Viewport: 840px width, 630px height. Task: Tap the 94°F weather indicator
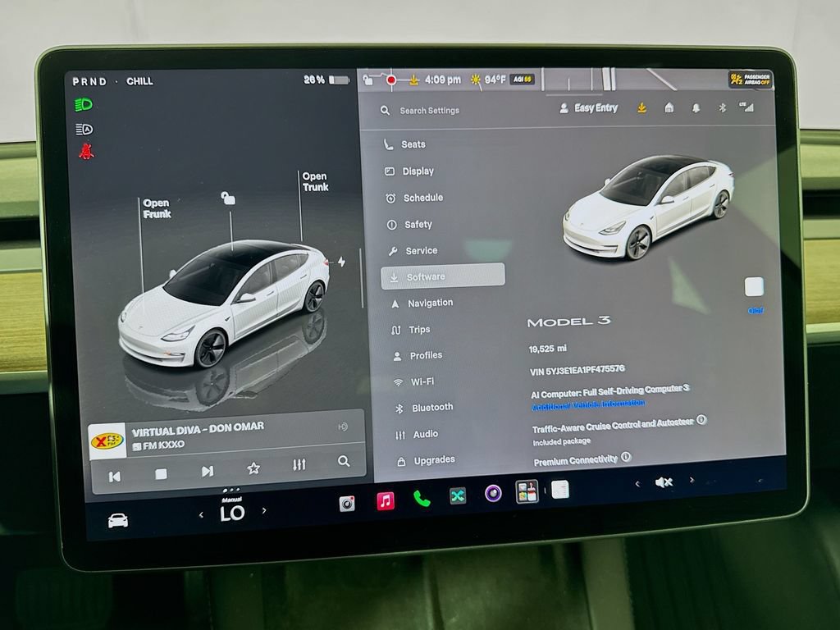(x=489, y=80)
